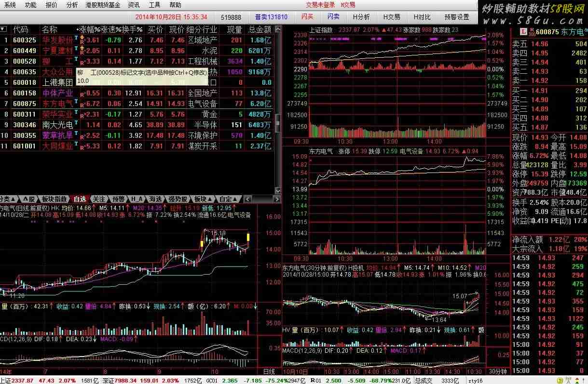Select the 华发股份 row name
This screenshot has width=588, height=384.
click(57, 40)
